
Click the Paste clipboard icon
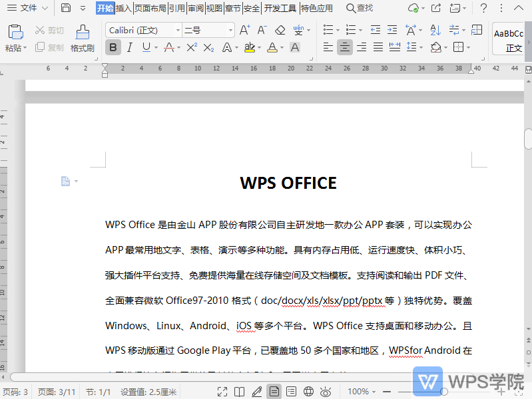click(x=16, y=33)
